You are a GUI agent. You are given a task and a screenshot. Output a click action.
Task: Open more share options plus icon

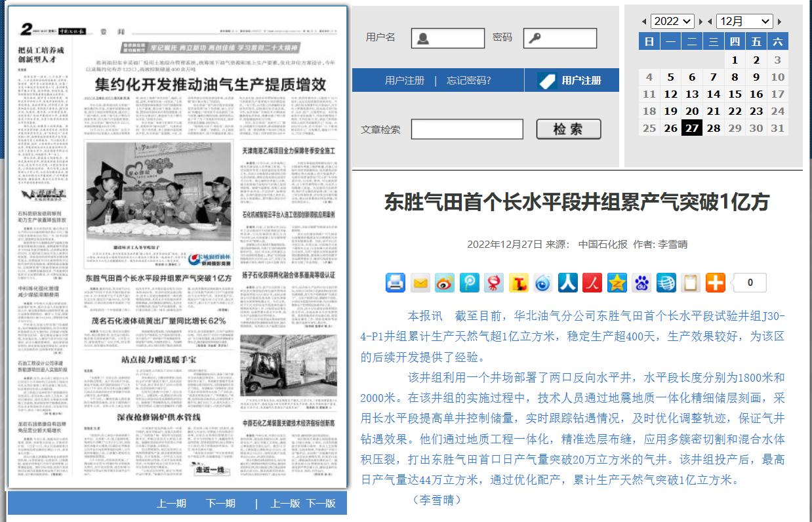click(x=716, y=283)
